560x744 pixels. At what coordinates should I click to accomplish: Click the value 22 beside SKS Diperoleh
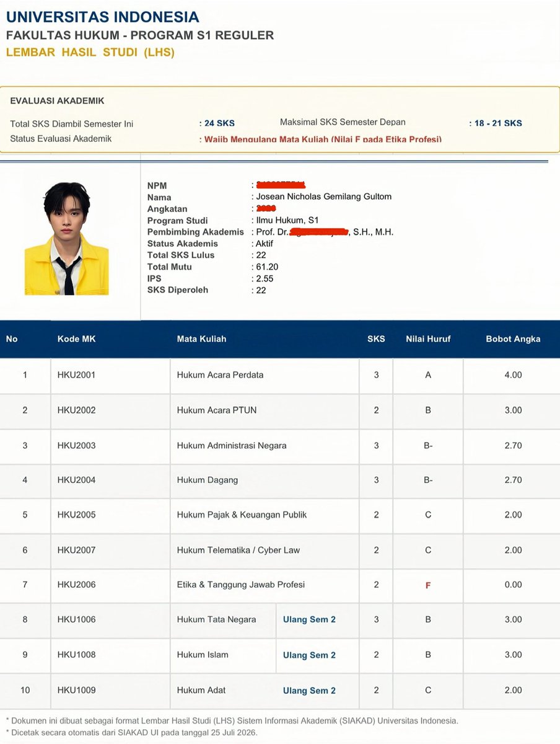pyautogui.click(x=261, y=290)
